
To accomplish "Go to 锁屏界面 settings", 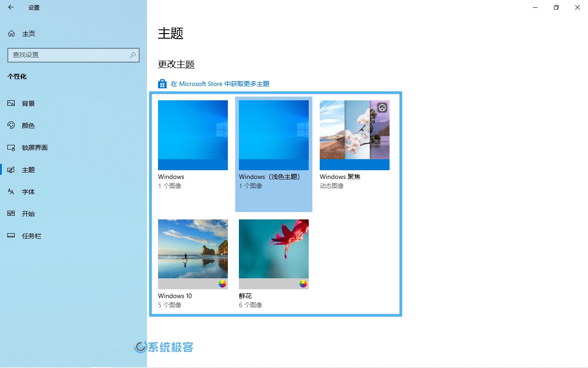I will pyautogui.click(x=73, y=148).
